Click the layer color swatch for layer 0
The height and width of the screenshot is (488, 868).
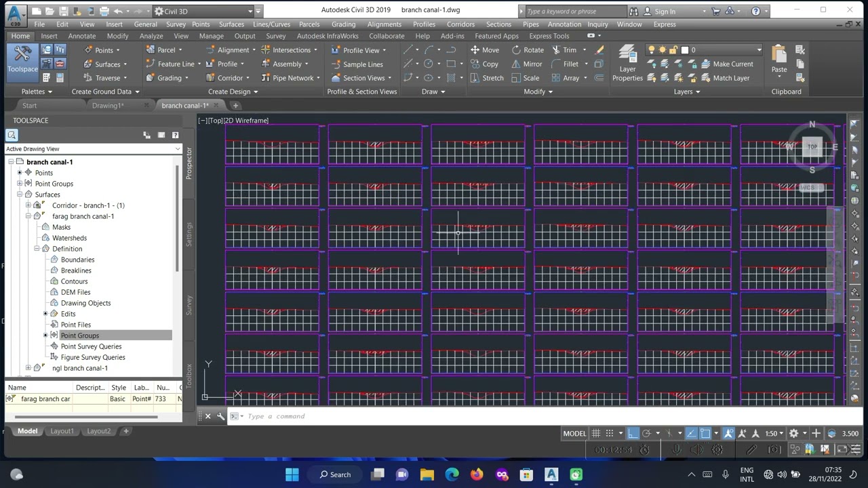(x=685, y=50)
